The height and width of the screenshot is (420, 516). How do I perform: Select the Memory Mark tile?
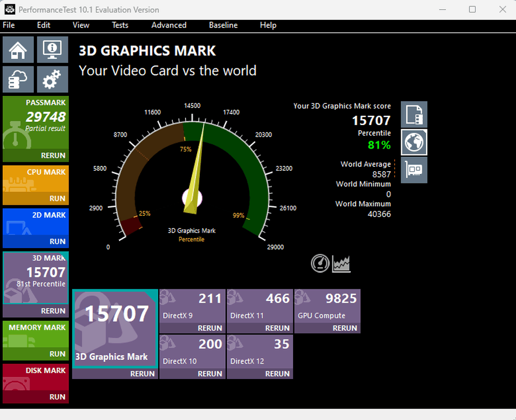(36, 334)
